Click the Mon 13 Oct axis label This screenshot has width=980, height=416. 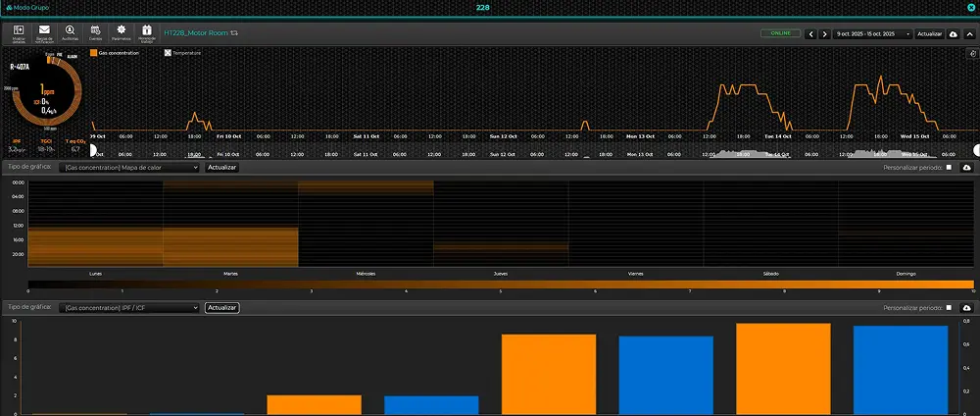(x=641, y=135)
